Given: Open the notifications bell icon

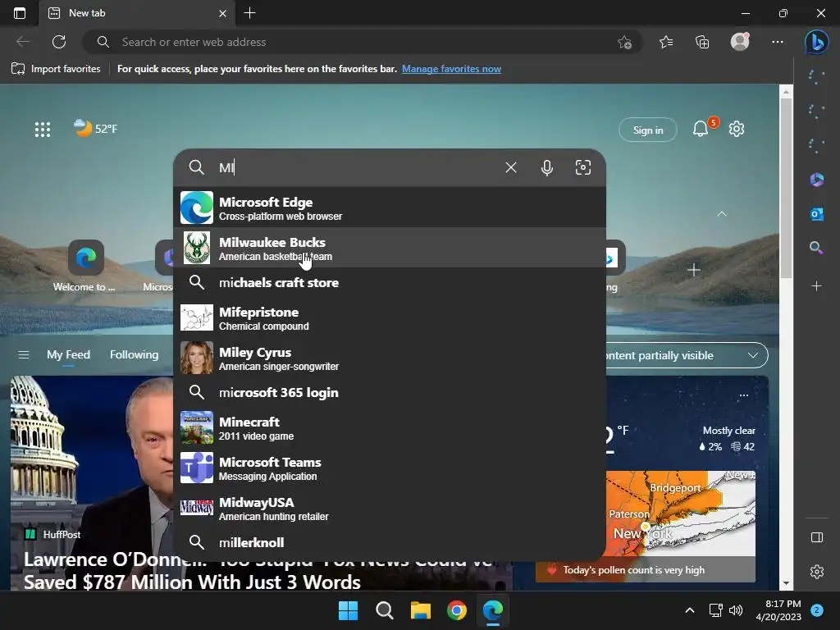Looking at the screenshot, I should [x=701, y=129].
